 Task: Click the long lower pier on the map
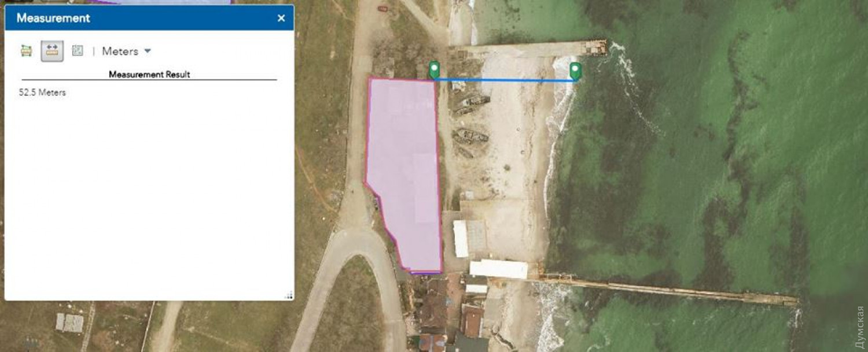pyautogui.click(x=665, y=288)
